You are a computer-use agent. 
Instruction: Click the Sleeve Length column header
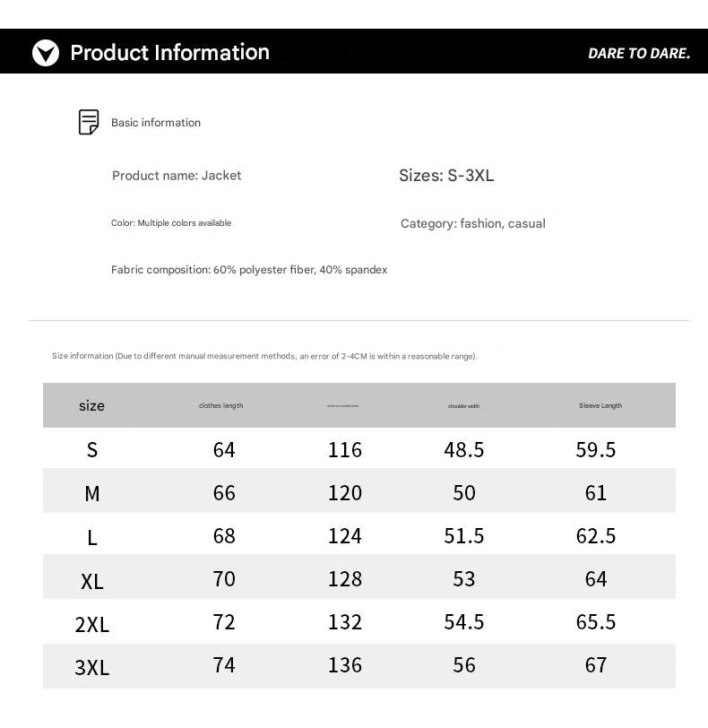(x=600, y=406)
